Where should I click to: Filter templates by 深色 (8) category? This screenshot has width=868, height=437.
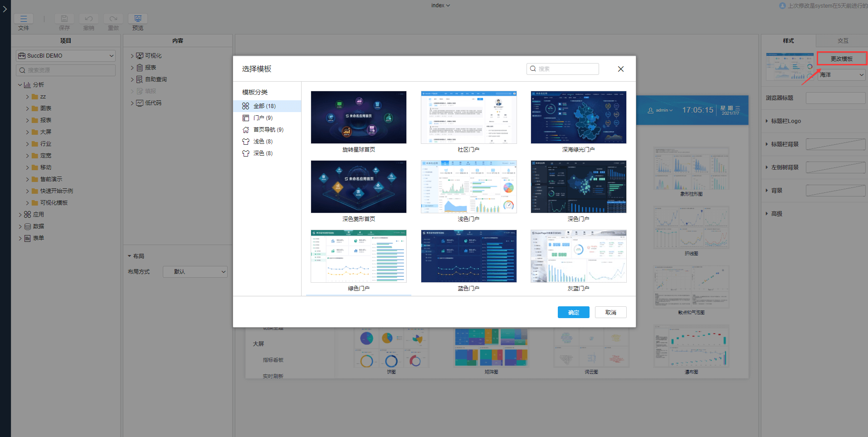pyautogui.click(x=263, y=153)
